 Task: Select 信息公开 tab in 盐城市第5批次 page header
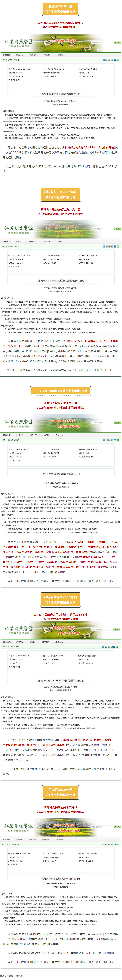coord(33,55)
